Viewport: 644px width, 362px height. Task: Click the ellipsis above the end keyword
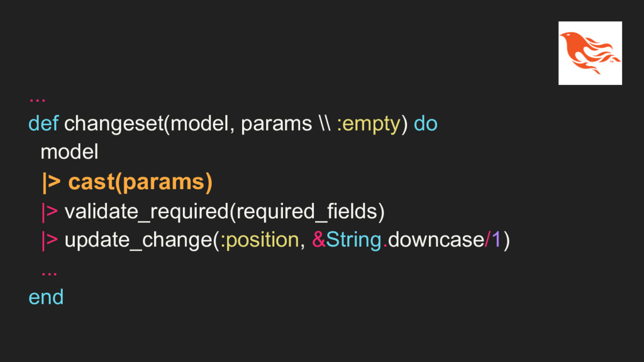[49, 273]
